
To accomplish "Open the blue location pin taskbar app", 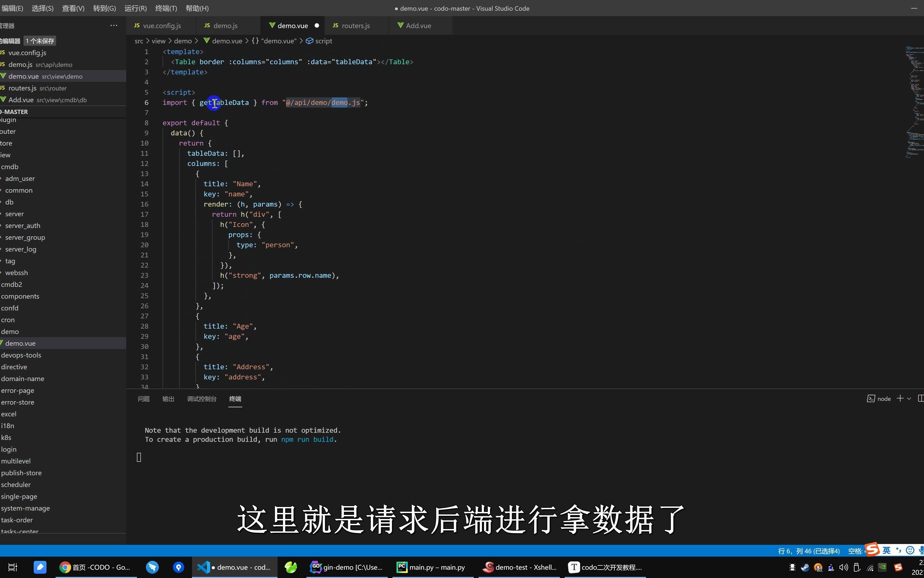I will click(178, 567).
